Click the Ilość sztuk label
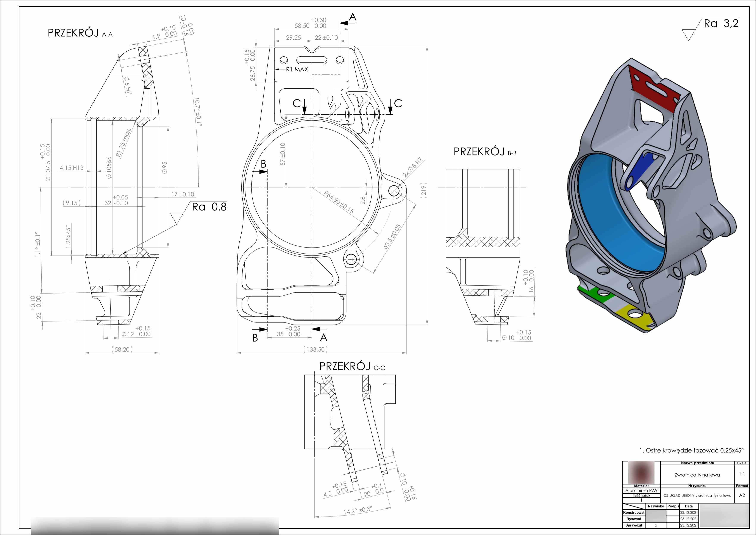 641,496
